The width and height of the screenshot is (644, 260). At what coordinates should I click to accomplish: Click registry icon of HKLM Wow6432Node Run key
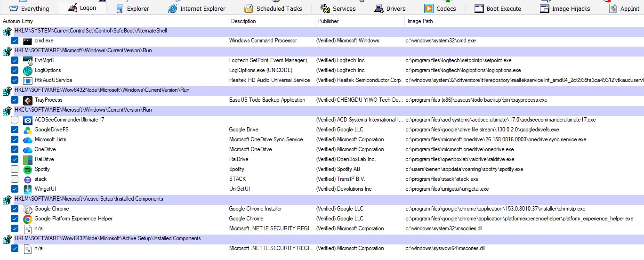point(7,90)
